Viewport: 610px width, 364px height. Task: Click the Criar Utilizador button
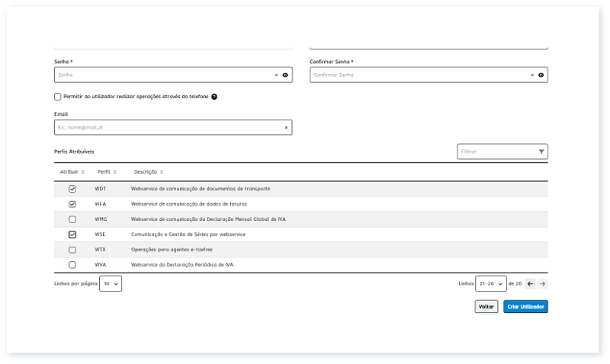[x=525, y=307]
